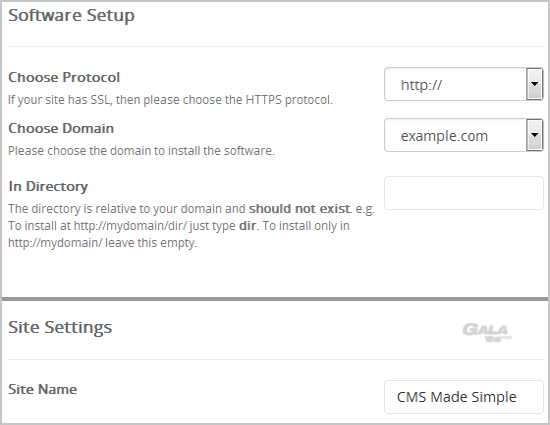Click the Site Name field containing CMS Made Simple
Image resolution: width=550 pixels, height=425 pixels.
pos(464,397)
